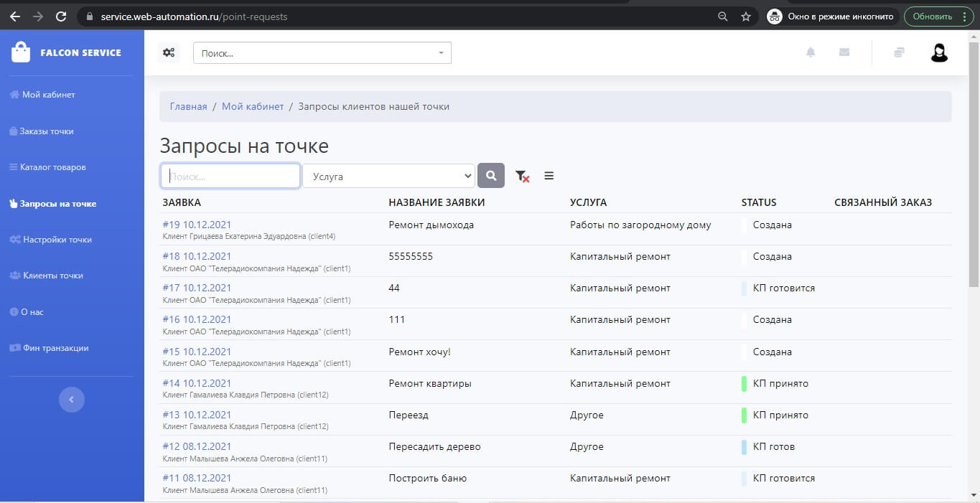Select Запросы на точке sidebar item
The width and height of the screenshot is (980, 503).
click(52, 204)
